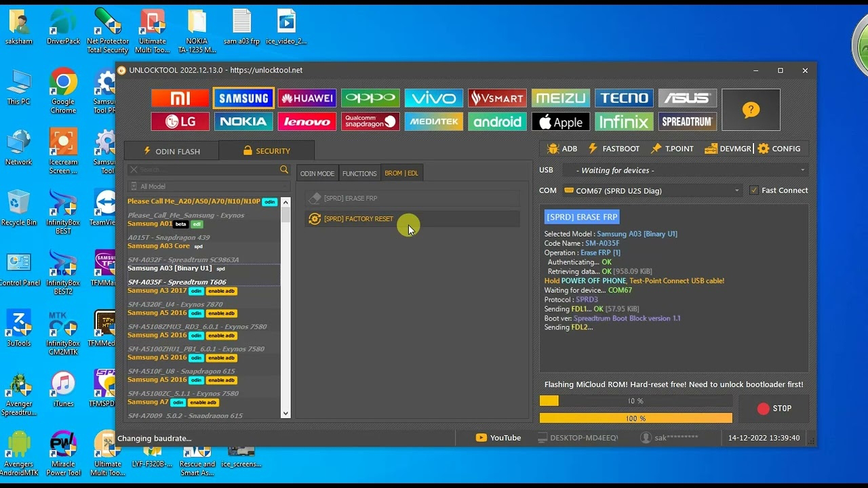Choose the Tecno brand icon
The width and height of the screenshot is (868, 488).
coord(624,98)
